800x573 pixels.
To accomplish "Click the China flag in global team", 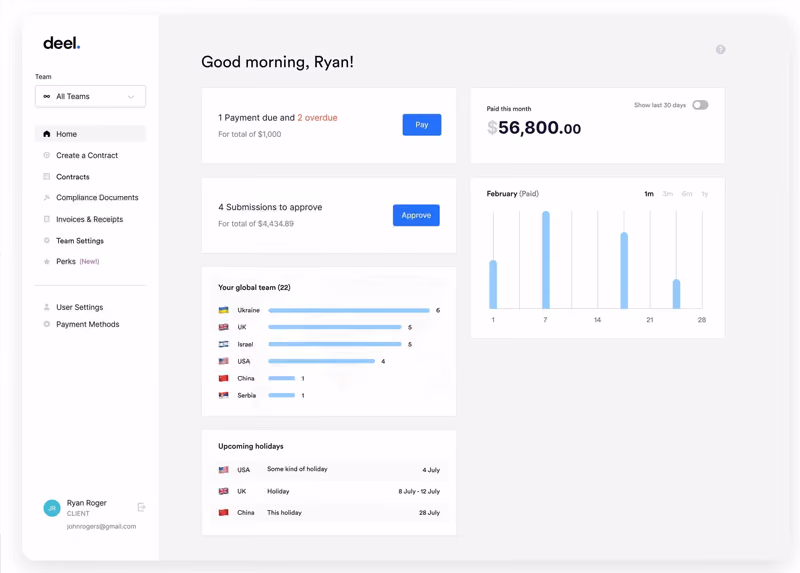I will [x=223, y=378].
